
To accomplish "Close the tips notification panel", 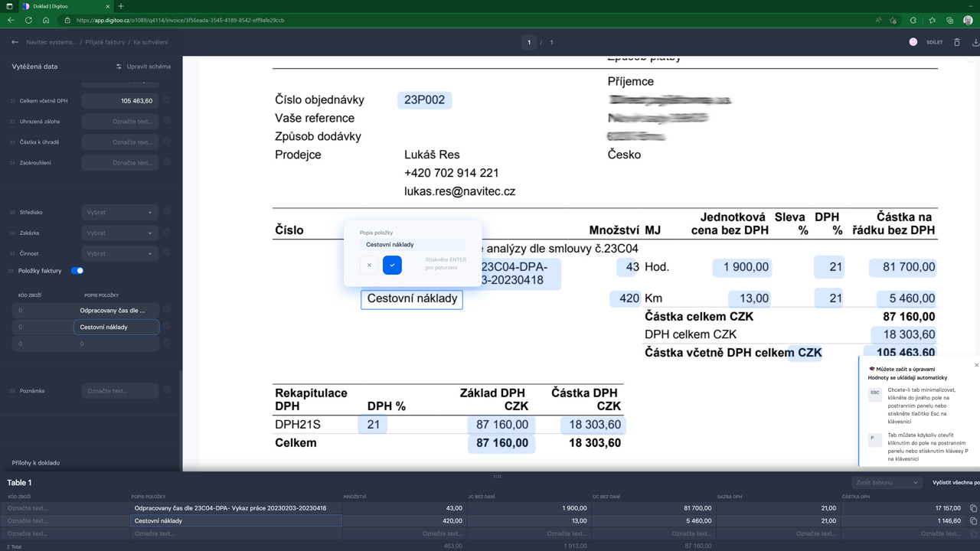I will (976, 365).
